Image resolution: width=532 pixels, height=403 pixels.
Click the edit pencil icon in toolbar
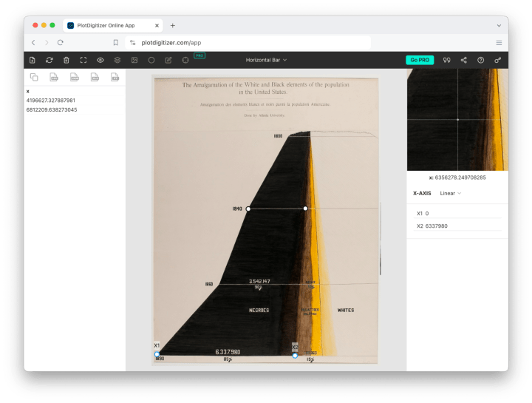coord(168,60)
